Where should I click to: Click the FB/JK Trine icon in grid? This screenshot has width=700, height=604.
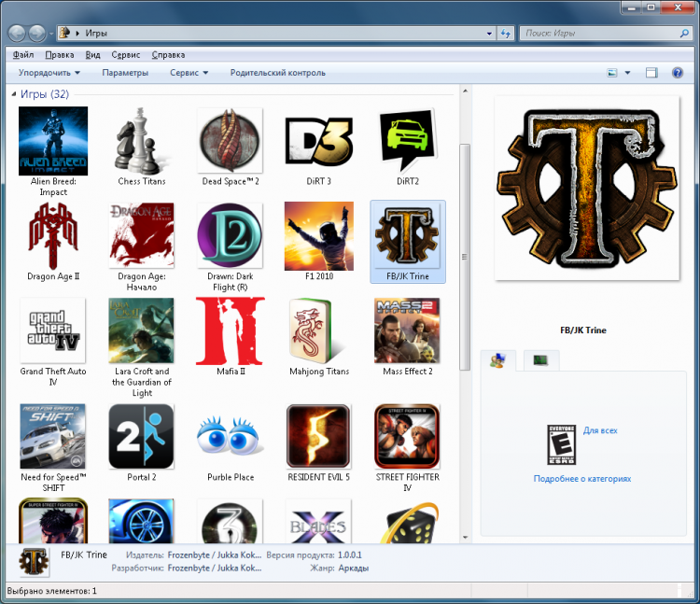point(408,235)
